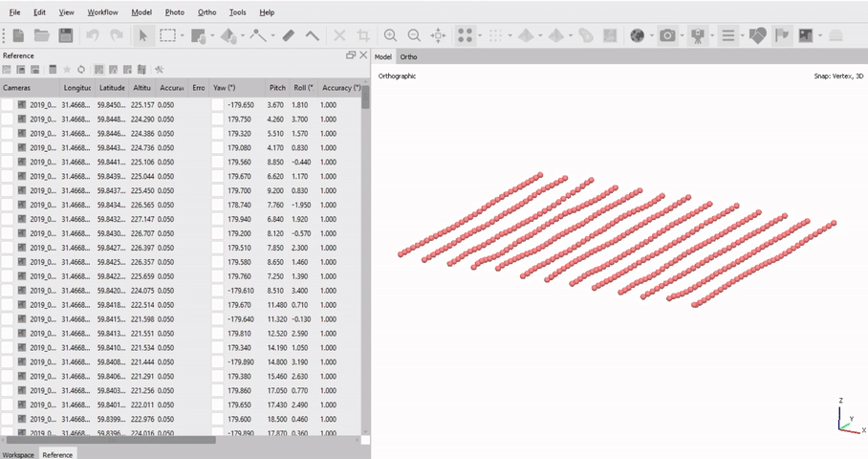868x459 pixels.
Task: Zoom in with the magnifier plus icon
Action: click(x=390, y=35)
